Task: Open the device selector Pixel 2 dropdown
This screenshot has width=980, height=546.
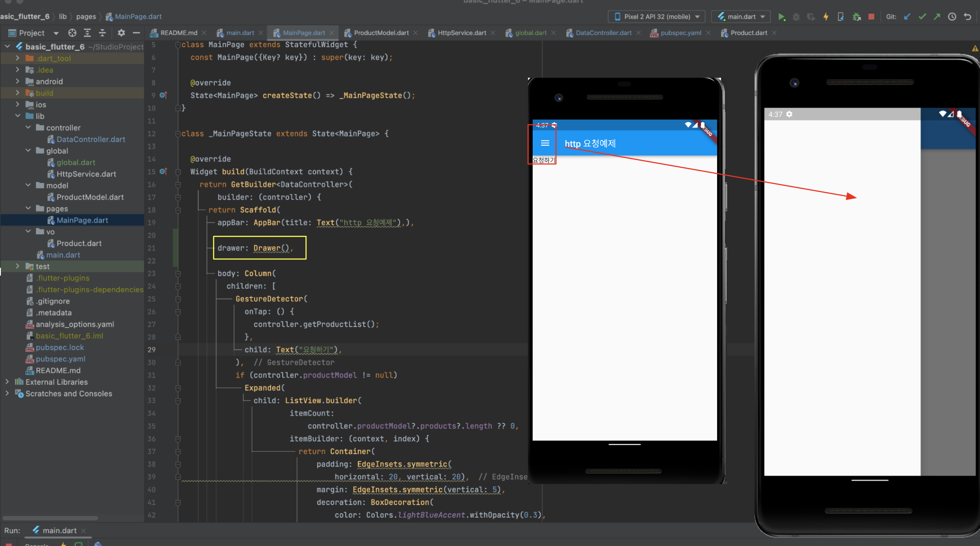Action: (657, 17)
